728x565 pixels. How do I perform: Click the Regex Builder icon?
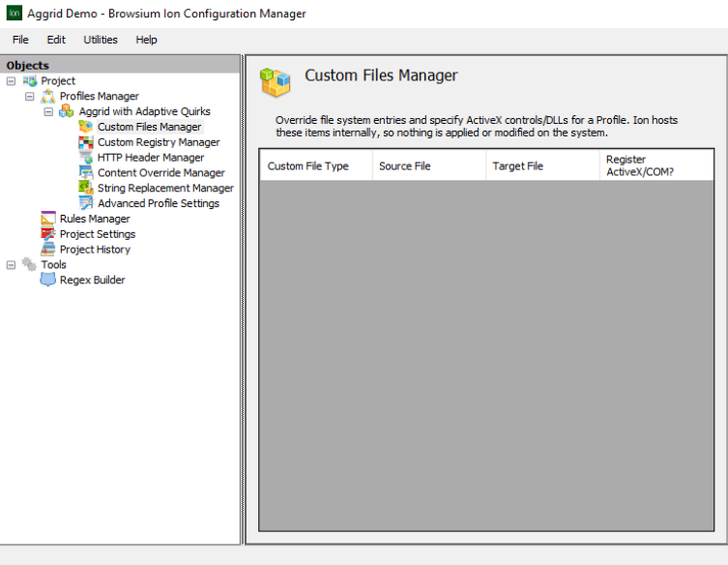tap(47, 280)
